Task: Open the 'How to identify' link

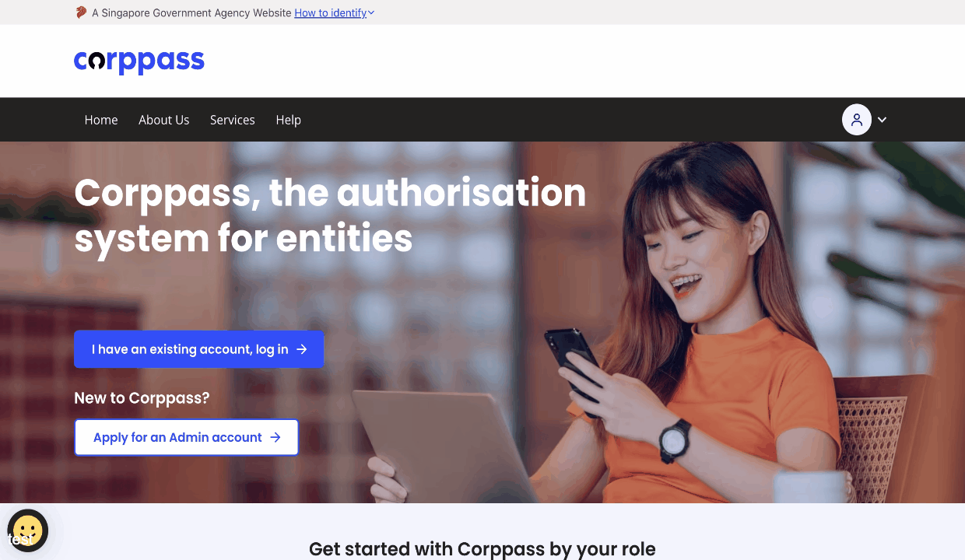Action: (330, 12)
